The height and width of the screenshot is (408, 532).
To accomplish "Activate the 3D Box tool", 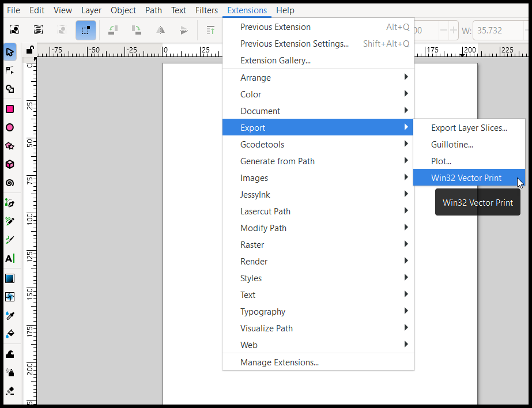I will point(10,164).
